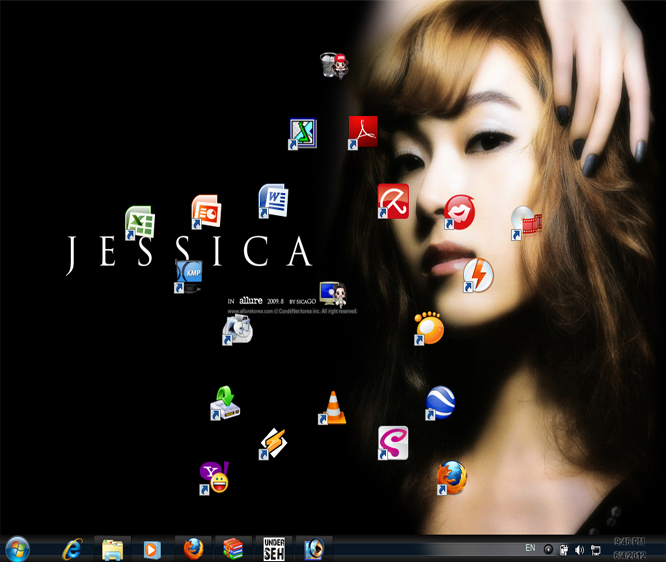Open the Computer icon with cartoon character
Viewport: 666px width, 562px height.
333,294
